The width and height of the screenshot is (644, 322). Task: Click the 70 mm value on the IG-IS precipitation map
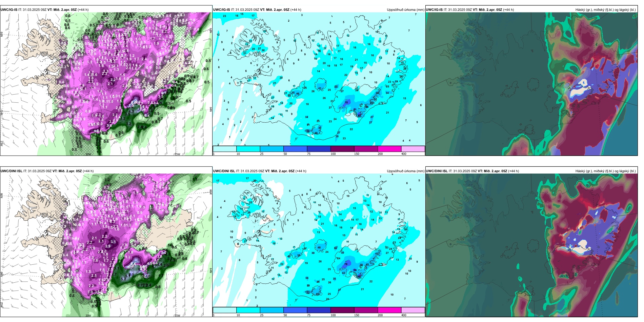click(x=346, y=102)
